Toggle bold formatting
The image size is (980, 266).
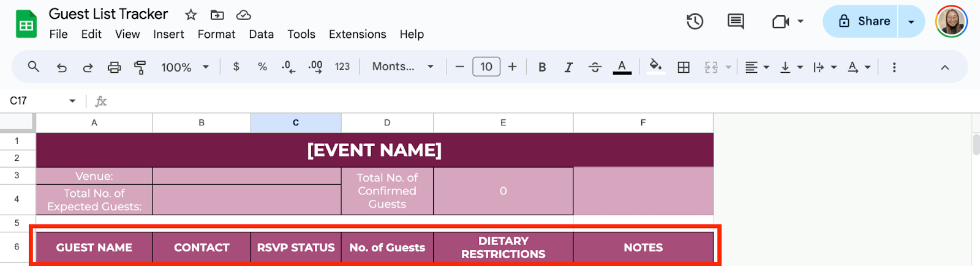[x=542, y=67]
